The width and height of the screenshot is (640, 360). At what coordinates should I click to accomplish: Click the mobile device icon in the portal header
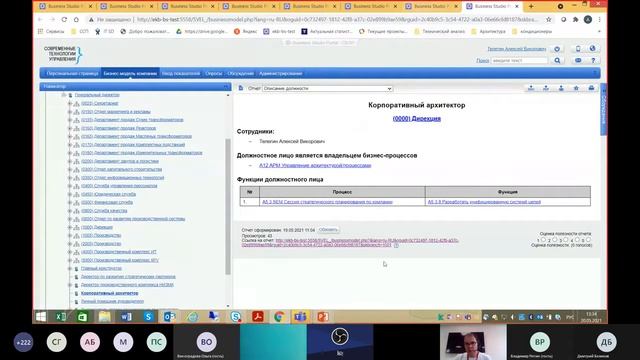point(578,49)
